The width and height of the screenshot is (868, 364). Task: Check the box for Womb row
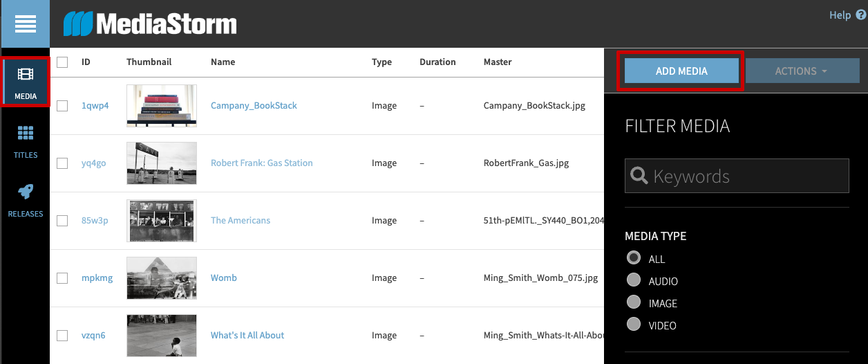(62, 278)
